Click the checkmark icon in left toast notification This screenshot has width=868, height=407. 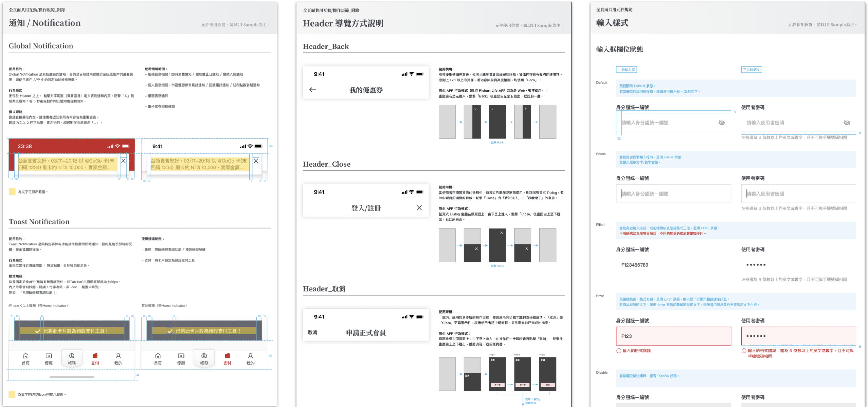(x=38, y=331)
